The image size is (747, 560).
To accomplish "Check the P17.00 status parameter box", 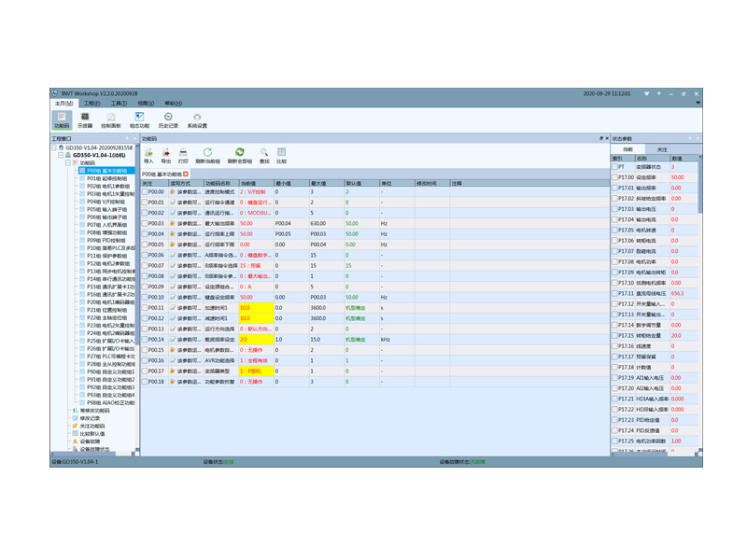I will point(616,177).
